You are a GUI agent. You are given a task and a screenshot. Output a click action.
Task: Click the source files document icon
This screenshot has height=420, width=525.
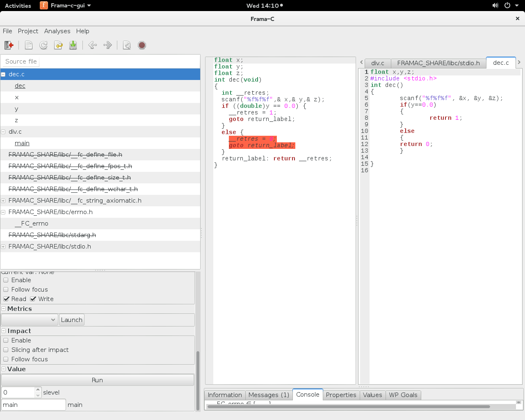pyautogui.click(x=29, y=45)
